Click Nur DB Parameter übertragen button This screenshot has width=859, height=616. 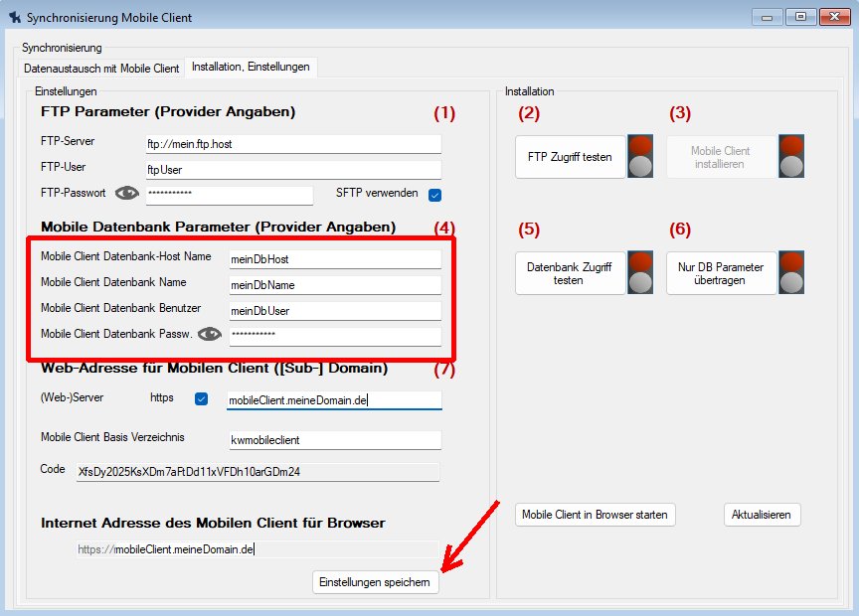(720, 273)
